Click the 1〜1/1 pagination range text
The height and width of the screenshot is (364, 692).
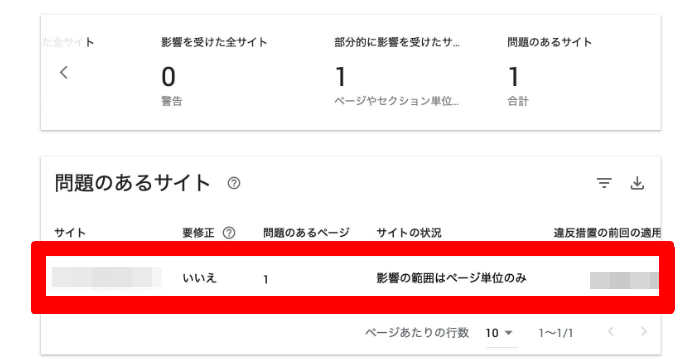point(556,333)
